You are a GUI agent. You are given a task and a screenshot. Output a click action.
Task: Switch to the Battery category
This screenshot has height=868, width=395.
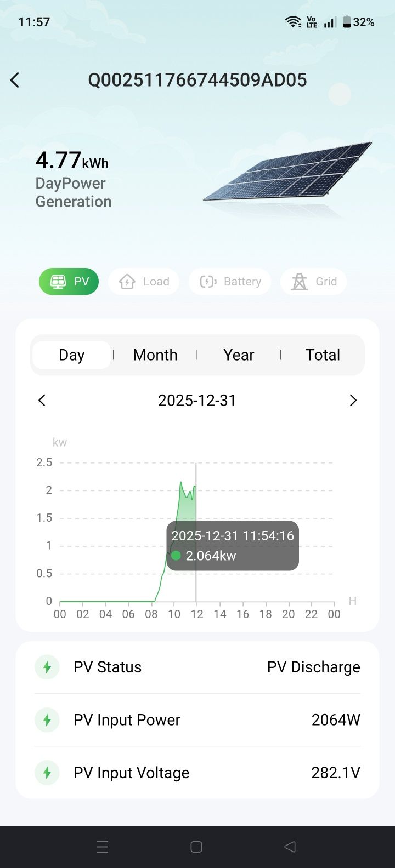click(x=230, y=282)
